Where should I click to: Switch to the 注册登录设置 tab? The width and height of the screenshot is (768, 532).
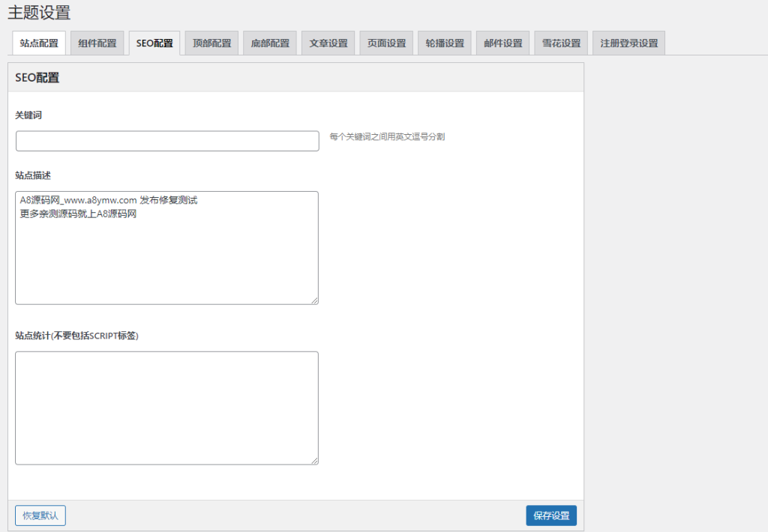(x=628, y=43)
